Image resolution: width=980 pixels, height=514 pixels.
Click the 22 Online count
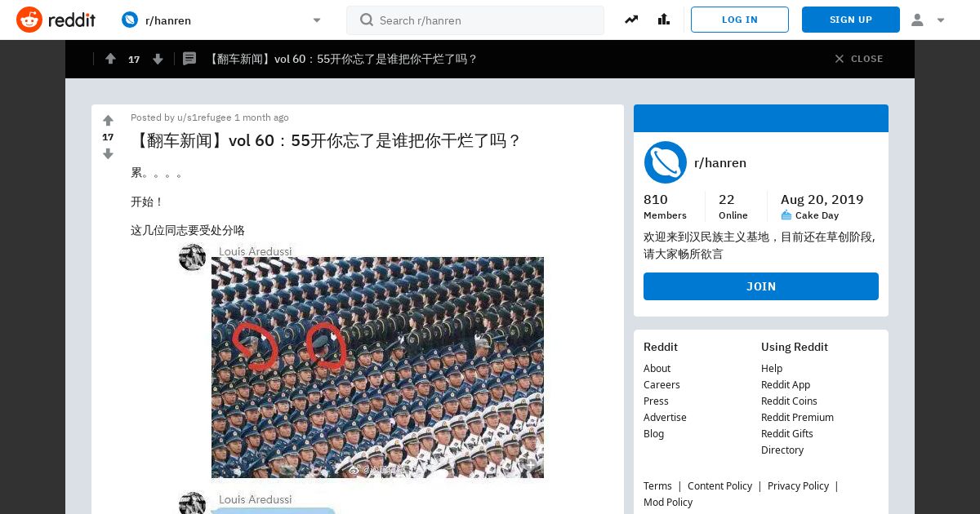point(733,206)
